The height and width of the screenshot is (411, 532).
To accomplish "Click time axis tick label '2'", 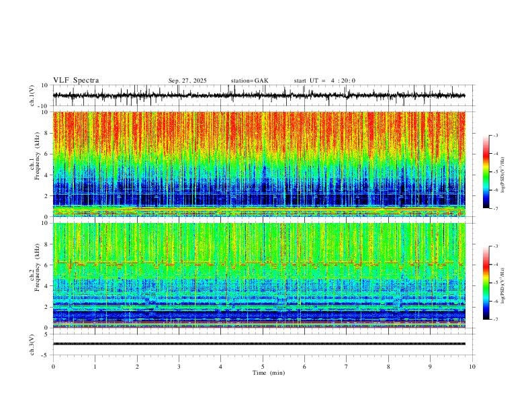I will click(137, 367).
